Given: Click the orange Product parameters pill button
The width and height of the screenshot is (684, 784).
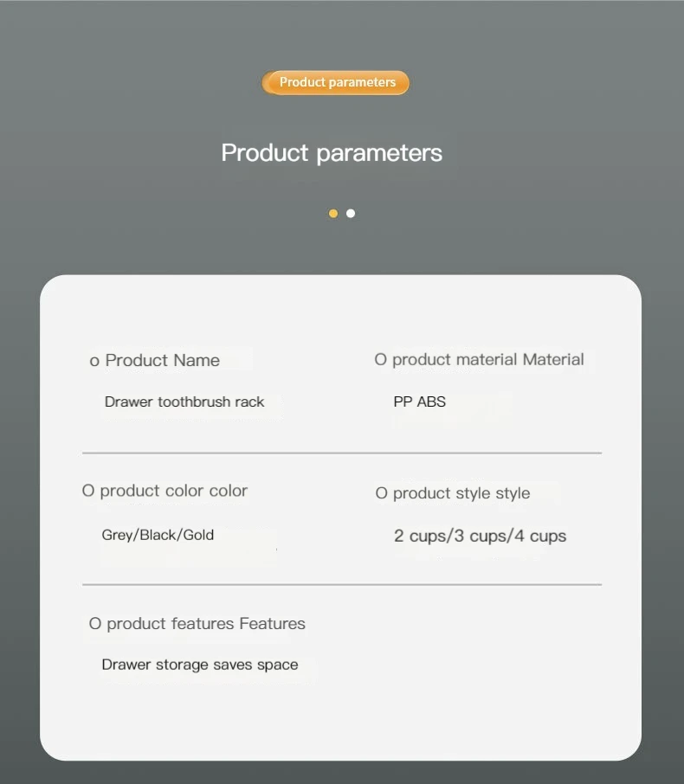Looking at the screenshot, I should [335, 83].
